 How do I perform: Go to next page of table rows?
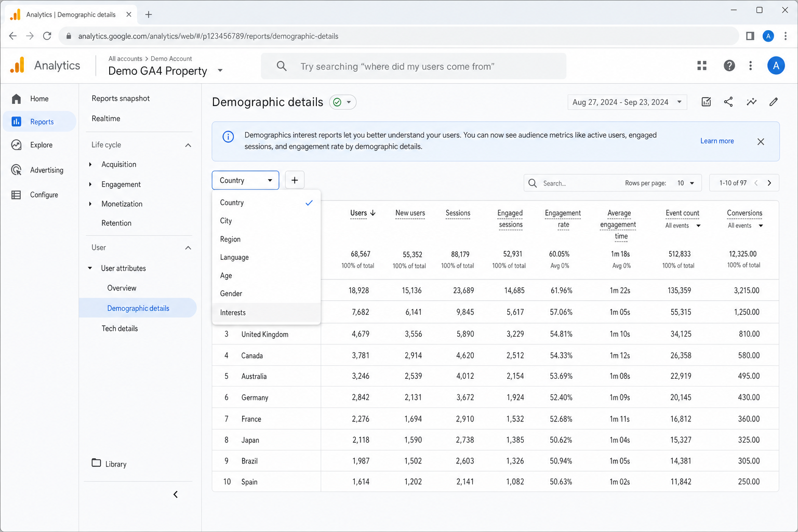pos(769,183)
